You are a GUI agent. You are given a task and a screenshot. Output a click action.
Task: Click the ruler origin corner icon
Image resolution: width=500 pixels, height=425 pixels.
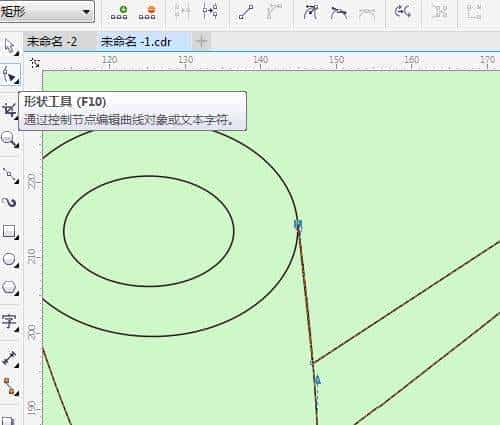pyautogui.click(x=35, y=63)
